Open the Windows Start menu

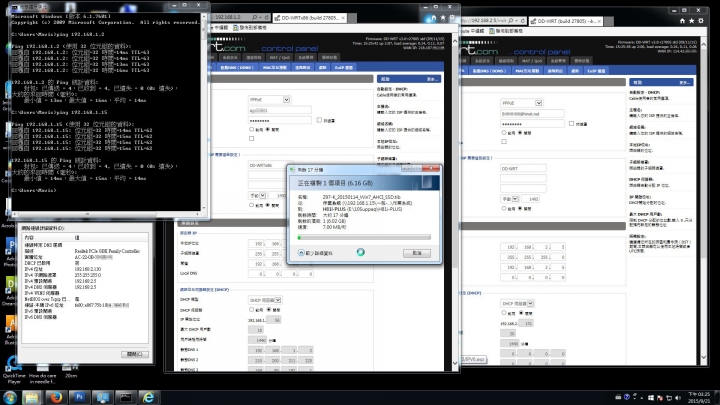click(10, 397)
